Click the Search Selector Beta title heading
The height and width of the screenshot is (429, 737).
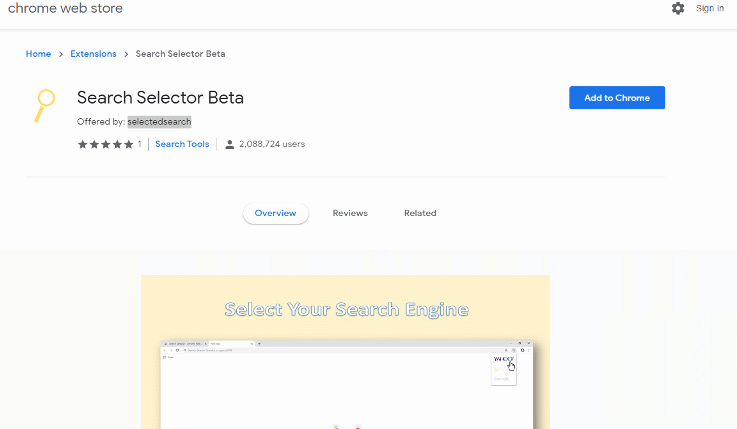(160, 98)
